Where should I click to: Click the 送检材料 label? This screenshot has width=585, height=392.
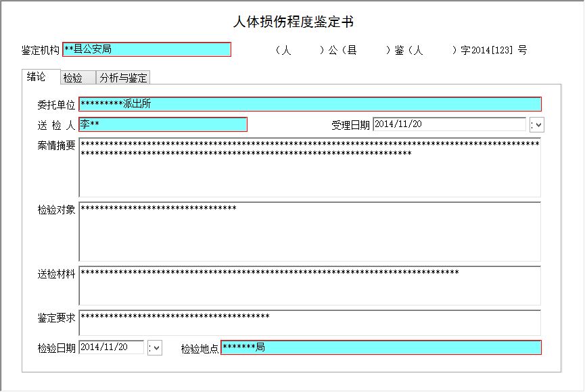click(x=56, y=274)
